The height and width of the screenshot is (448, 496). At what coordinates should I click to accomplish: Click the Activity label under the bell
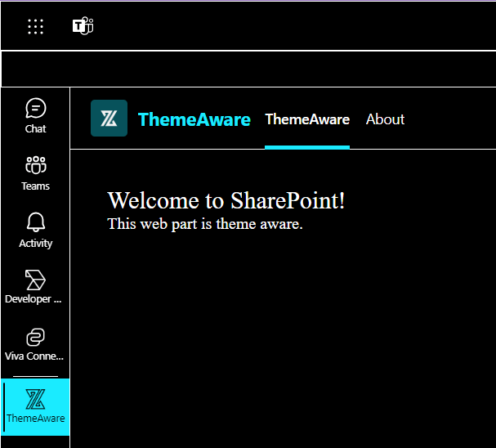pos(35,244)
